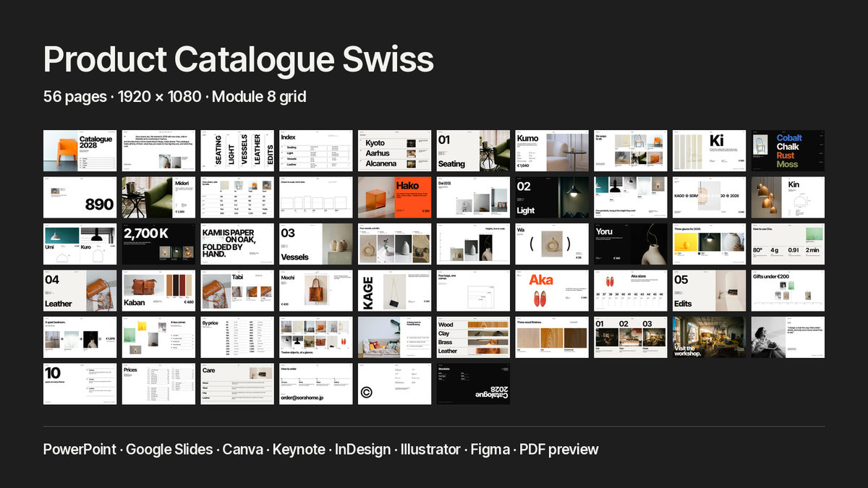Open the Cobalt Chalk Rust Moss slide
This screenshot has width=868, height=488.
pos(788,150)
